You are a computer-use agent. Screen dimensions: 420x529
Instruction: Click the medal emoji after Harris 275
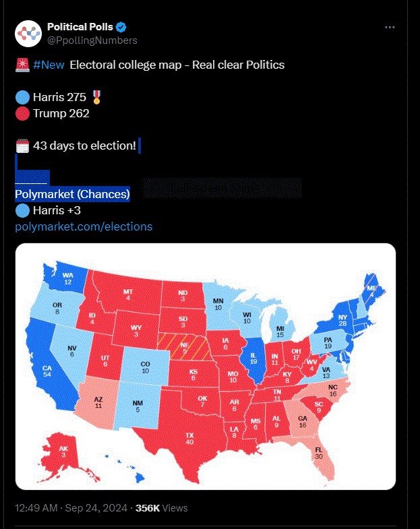97,98
